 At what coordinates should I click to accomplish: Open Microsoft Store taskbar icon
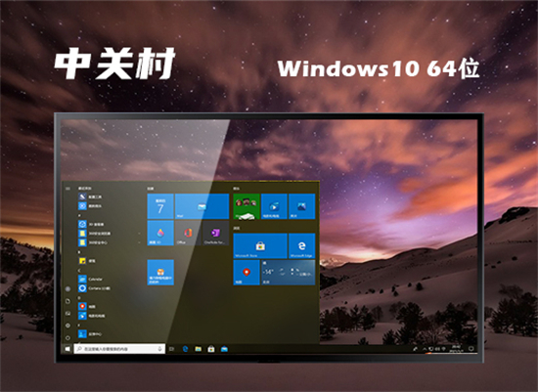211,349
